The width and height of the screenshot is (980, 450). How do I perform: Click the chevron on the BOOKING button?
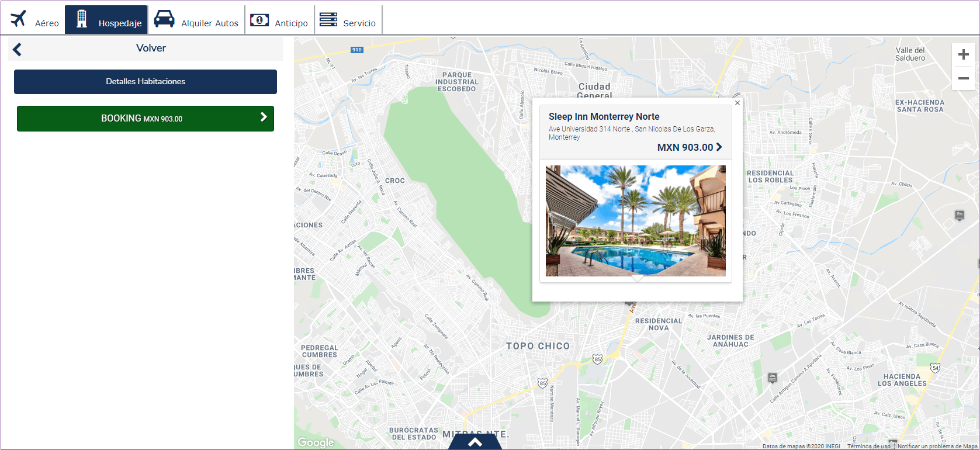point(264,117)
